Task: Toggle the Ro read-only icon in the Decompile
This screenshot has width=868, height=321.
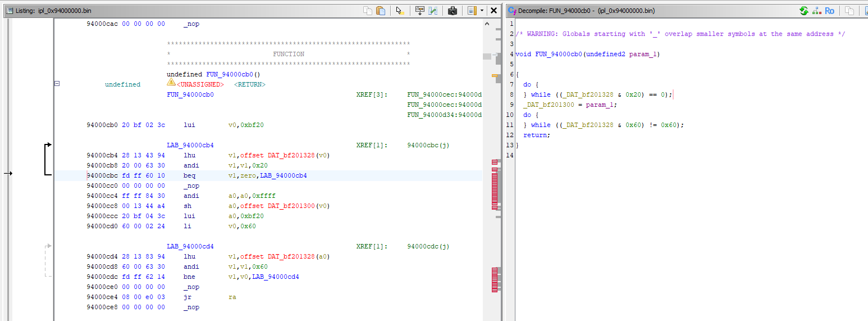Action: pyautogui.click(x=829, y=11)
